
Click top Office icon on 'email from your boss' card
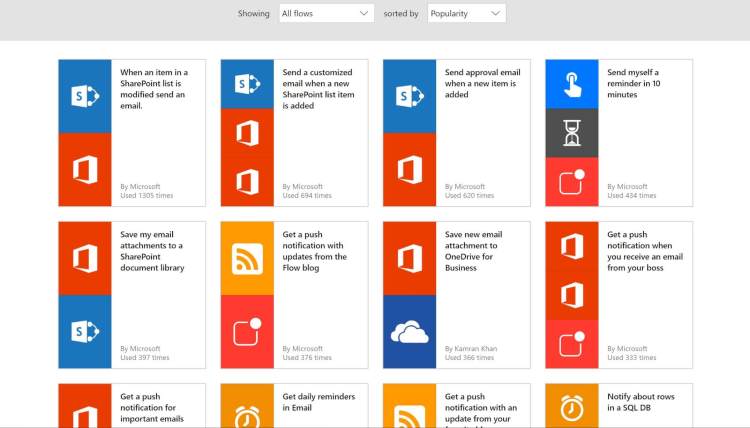[572, 246]
